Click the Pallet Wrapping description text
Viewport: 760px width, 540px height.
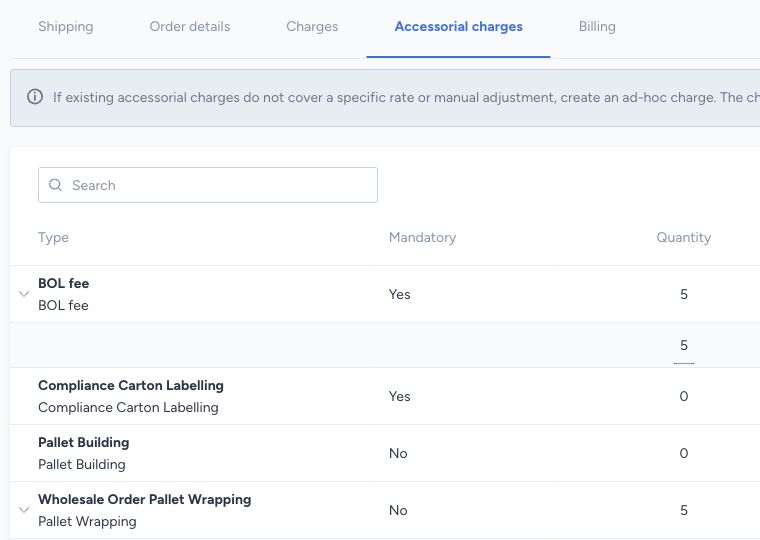[x=87, y=522]
